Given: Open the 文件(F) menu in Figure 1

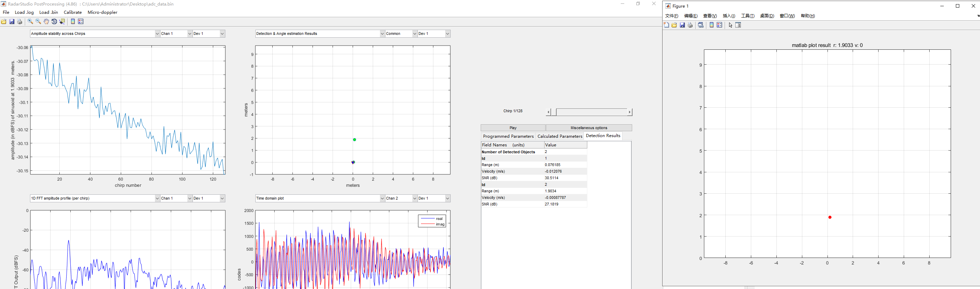Looking at the screenshot, I should click(x=672, y=16).
